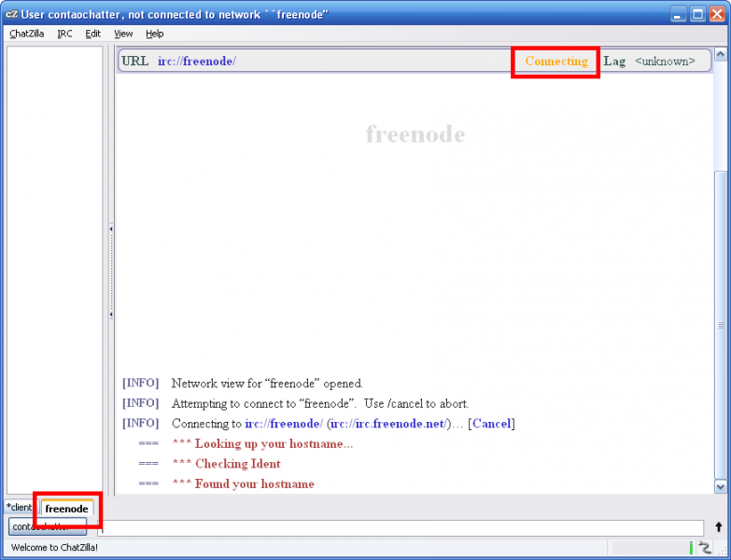Switch to the *client tab

(19, 508)
